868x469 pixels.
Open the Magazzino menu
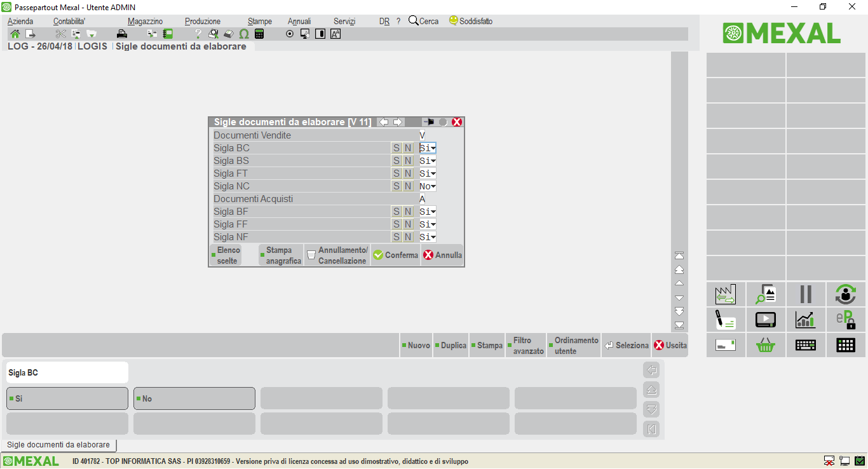[145, 21]
